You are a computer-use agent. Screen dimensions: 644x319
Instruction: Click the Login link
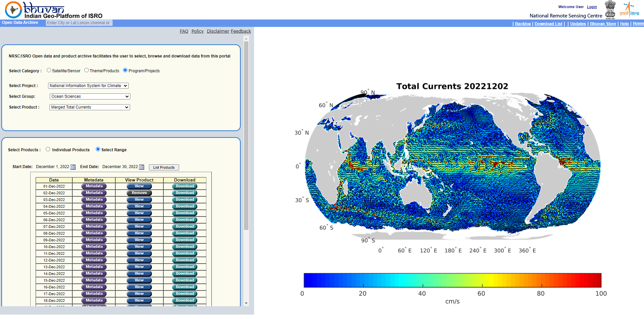click(x=592, y=7)
